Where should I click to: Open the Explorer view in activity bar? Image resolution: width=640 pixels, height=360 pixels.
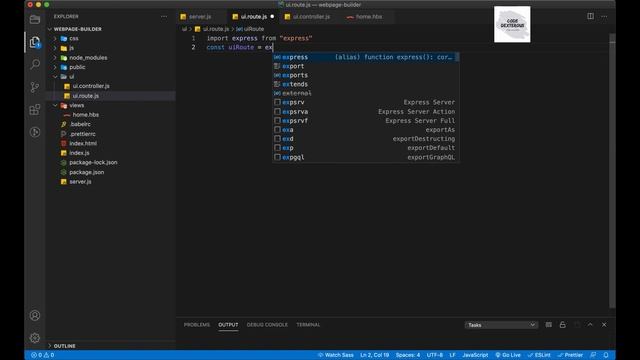pyautogui.click(x=35, y=42)
